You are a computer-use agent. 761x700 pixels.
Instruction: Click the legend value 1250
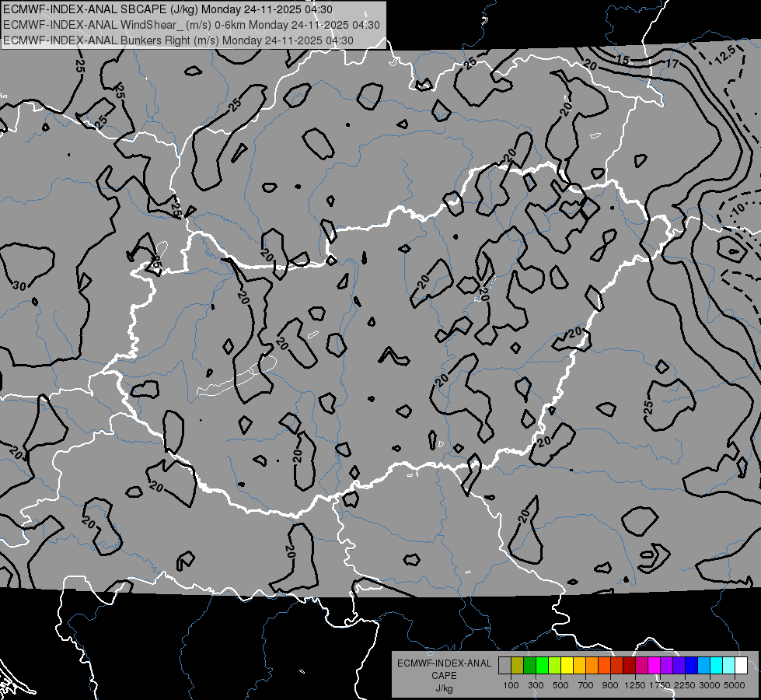click(635, 685)
